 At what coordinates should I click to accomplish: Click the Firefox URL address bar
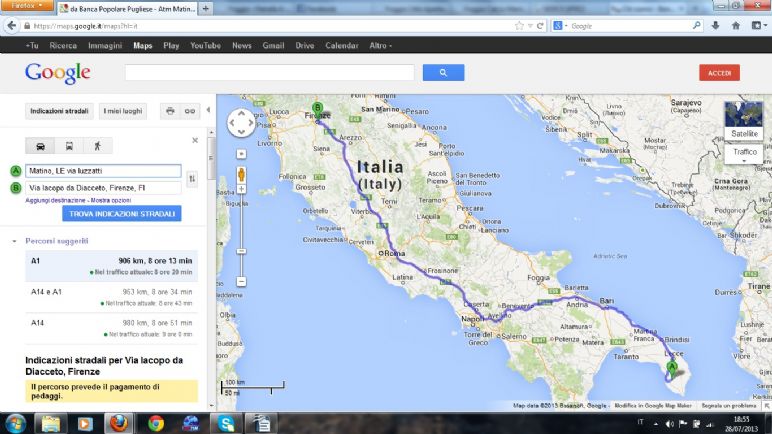(271, 26)
